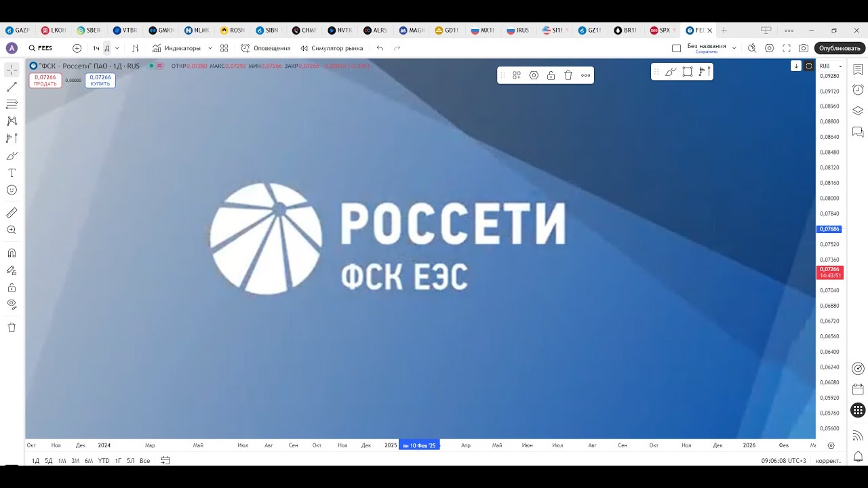This screenshot has width=868, height=488.
Task: Open go to date calendar icon
Action: 165,461
